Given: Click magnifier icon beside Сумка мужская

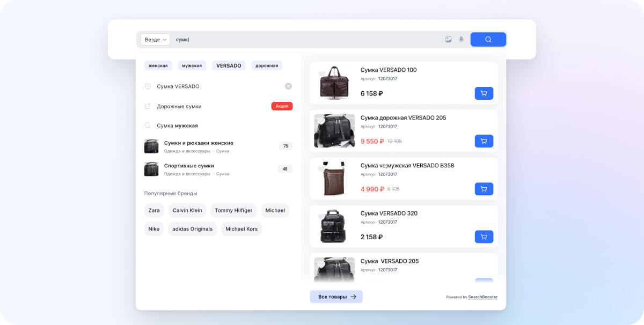Looking at the screenshot, I should click(148, 125).
